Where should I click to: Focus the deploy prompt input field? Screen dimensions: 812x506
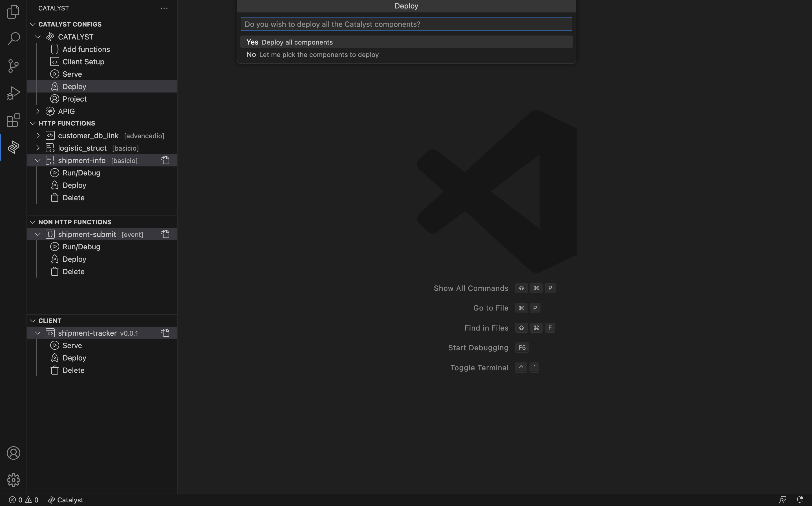[406, 24]
